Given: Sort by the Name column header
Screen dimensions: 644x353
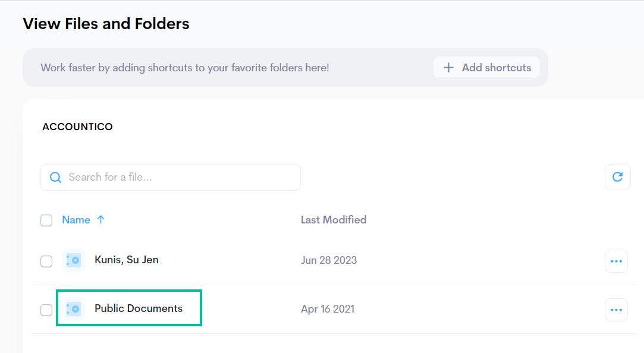Looking at the screenshot, I should click(x=76, y=220).
